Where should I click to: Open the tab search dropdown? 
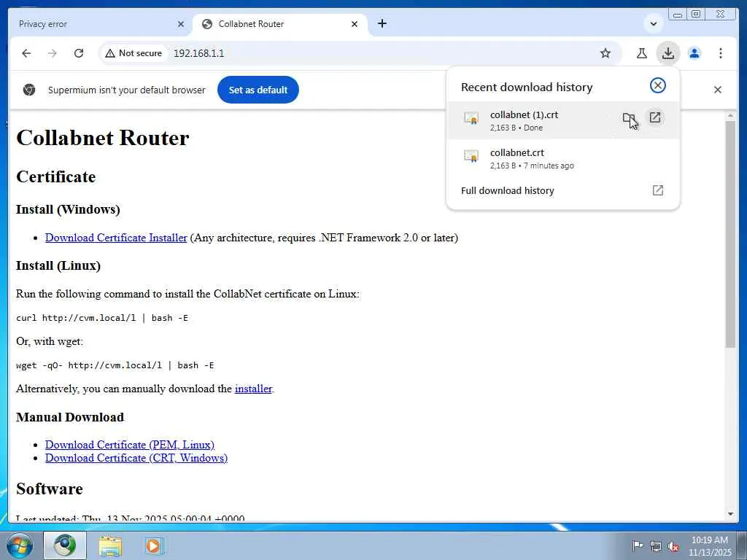(653, 23)
